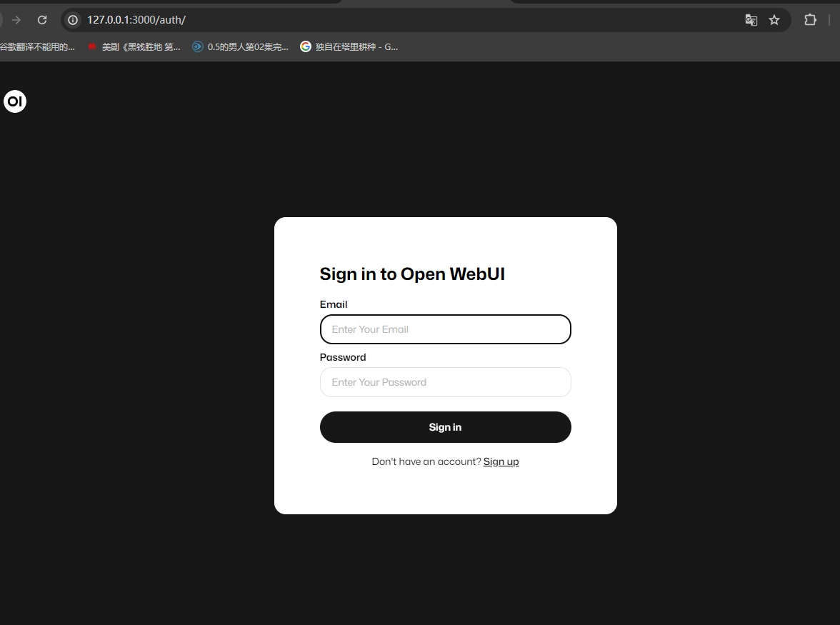Reload the page with the refresh icon
This screenshot has height=625, width=840.
(x=42, y=20)
